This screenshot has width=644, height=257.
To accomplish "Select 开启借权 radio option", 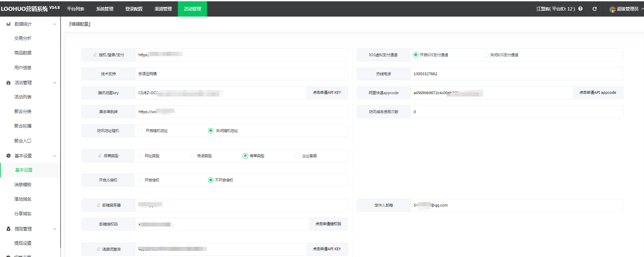I will click(x=140, y=180).
